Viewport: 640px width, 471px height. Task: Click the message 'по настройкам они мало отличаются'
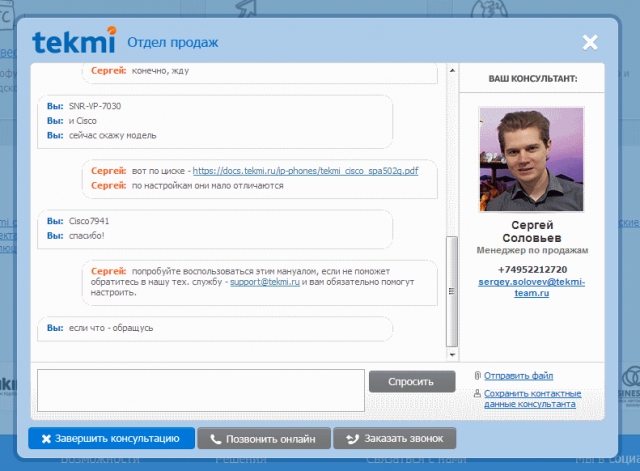208,186
